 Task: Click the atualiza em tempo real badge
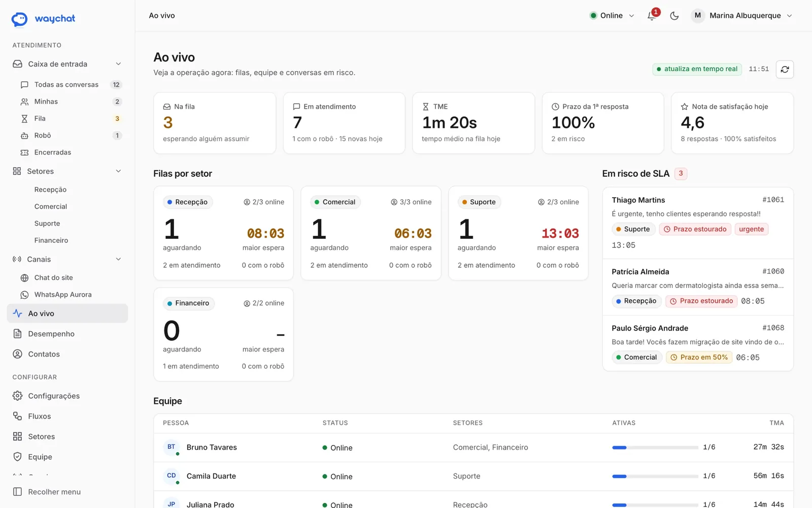697,69
